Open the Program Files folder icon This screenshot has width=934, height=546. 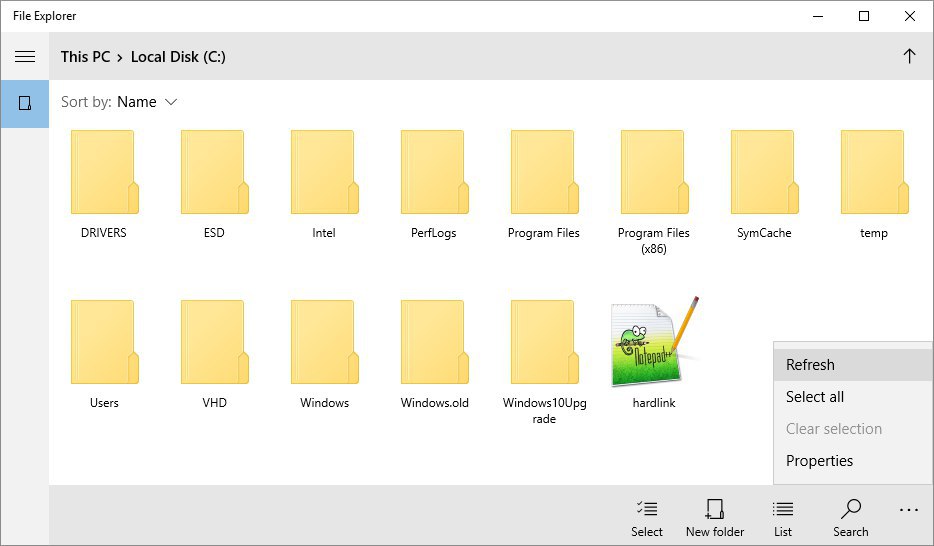[x=545, y=172]
